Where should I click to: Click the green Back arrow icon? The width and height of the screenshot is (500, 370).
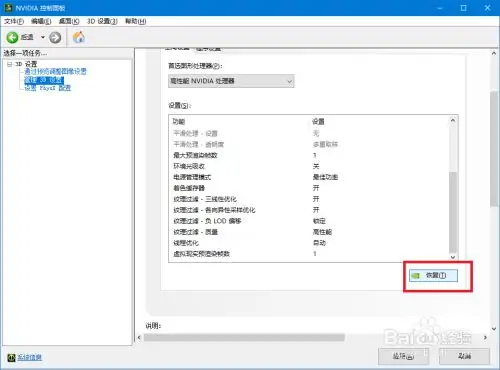[x=12, y=37]
